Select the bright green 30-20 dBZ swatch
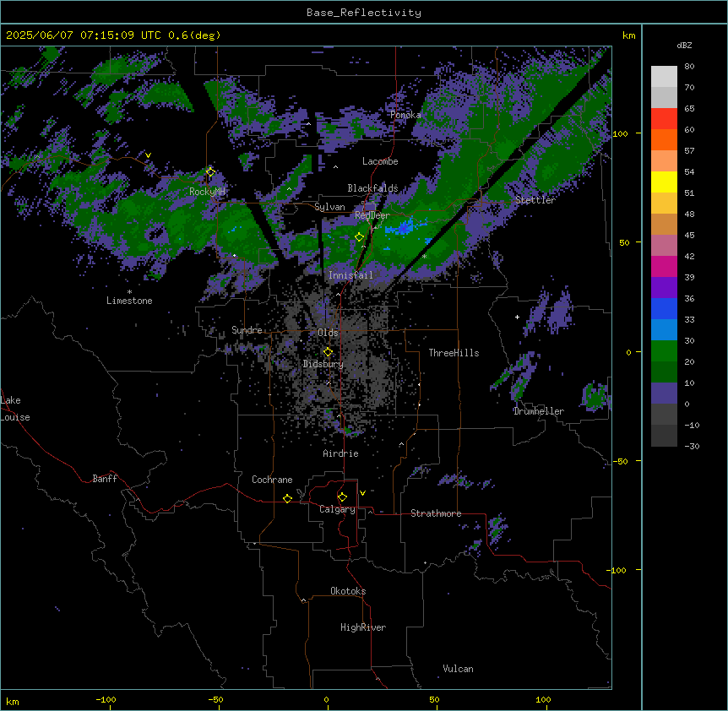Image resolution: width=728 pixels, height=711 pixels. click(664, 351)
